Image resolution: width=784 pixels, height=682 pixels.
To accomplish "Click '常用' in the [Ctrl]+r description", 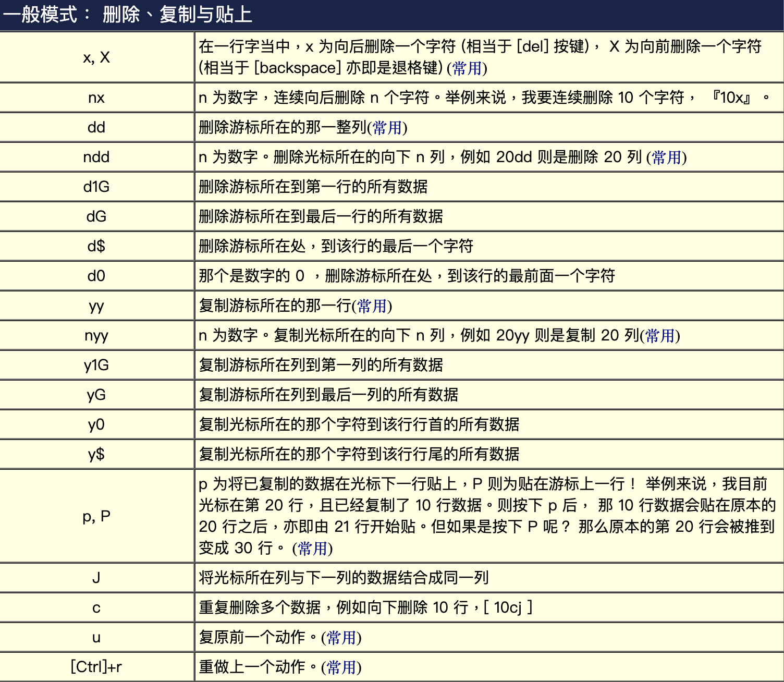I will 341,667.
